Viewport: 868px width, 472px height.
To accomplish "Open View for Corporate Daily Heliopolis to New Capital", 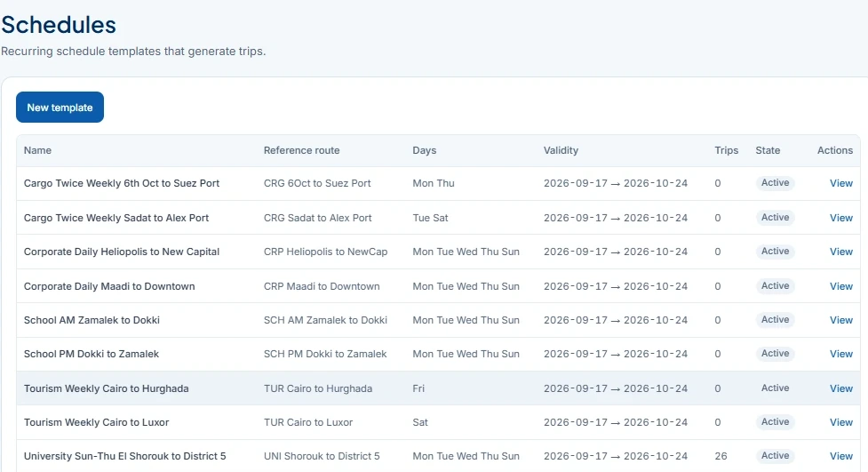I will coord(840,252).
